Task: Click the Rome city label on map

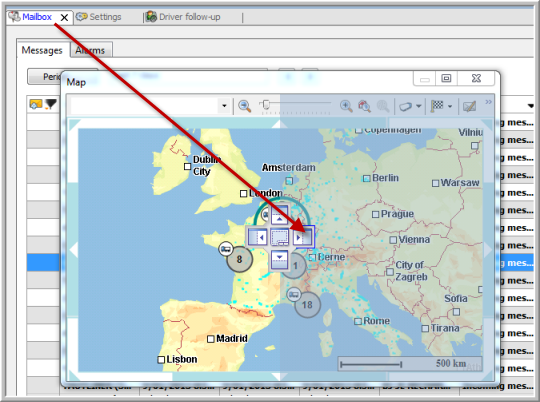Action: coord(376,321)
